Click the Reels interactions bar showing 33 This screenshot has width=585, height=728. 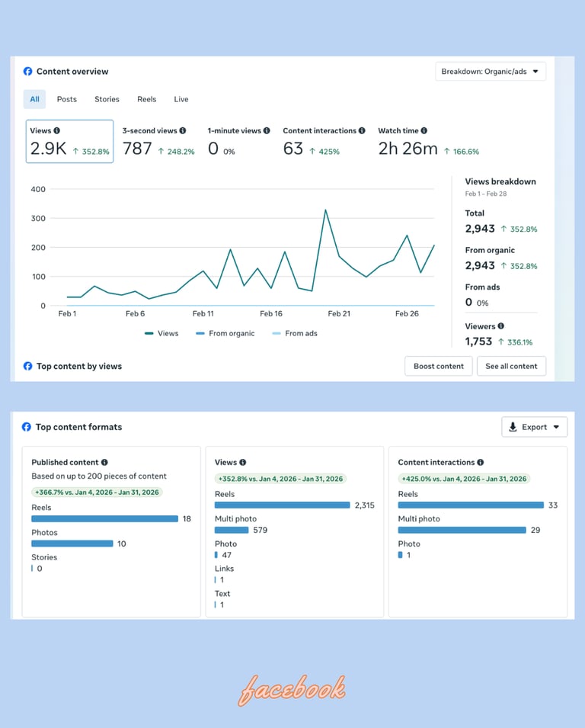471,505
